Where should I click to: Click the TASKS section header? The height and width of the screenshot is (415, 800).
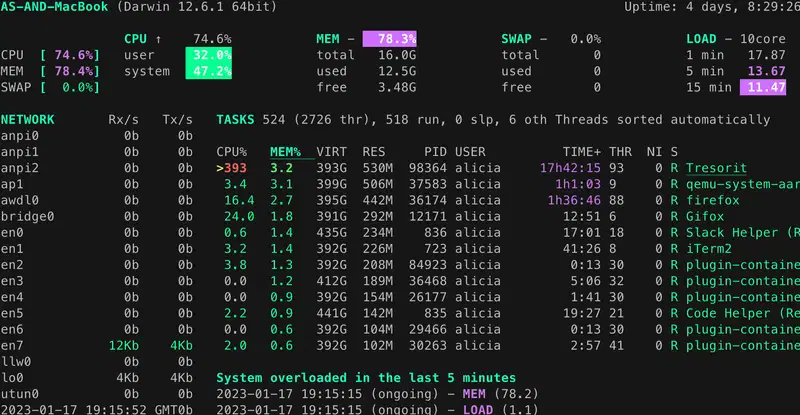click(236, 119)
